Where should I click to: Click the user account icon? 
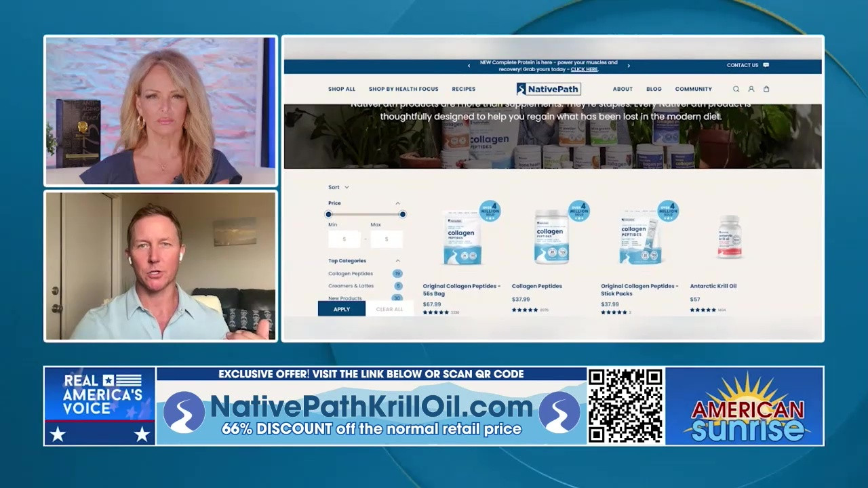coord(751,89)
